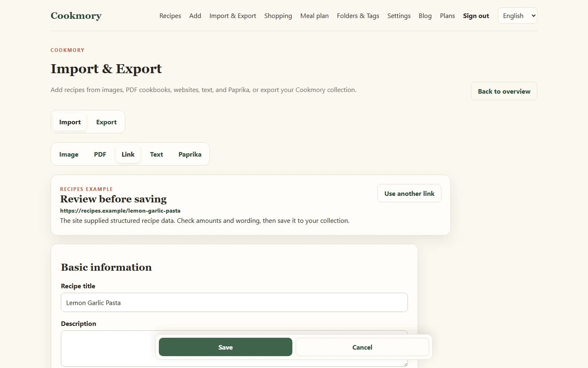Select the Paprika import tab
The height and width of the screenshot is (368, 588).
[x=190, y=154]
